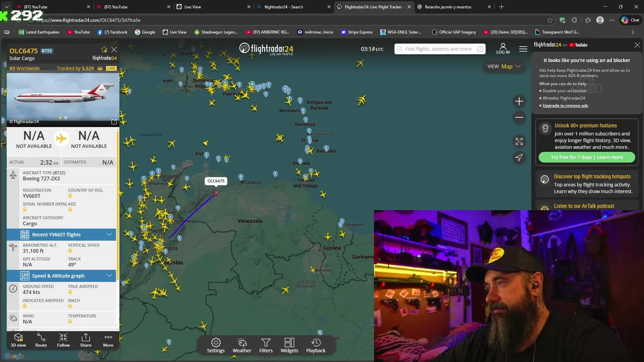The image size is (644, 362).
Task: Expand the browser tab list chevron
Action: [x=7, y=7]
